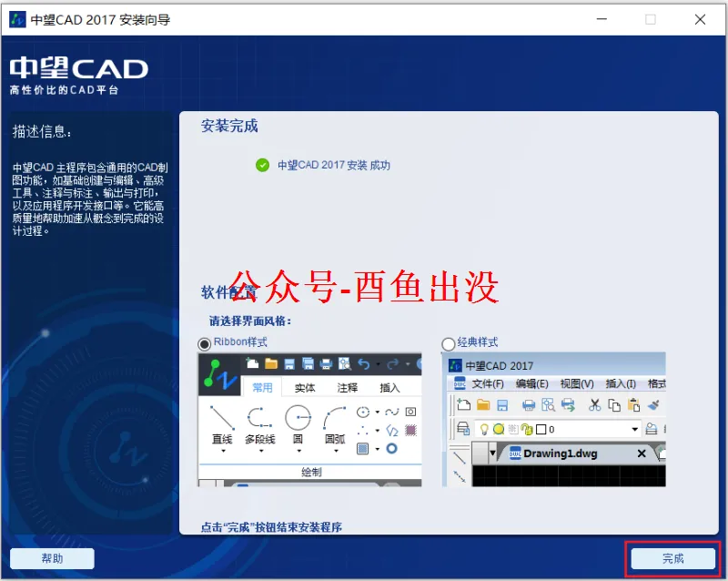Click the paste clipboard icon in the classic preview
The height and width of the screenshot is (581, 728).
point(633,405)
